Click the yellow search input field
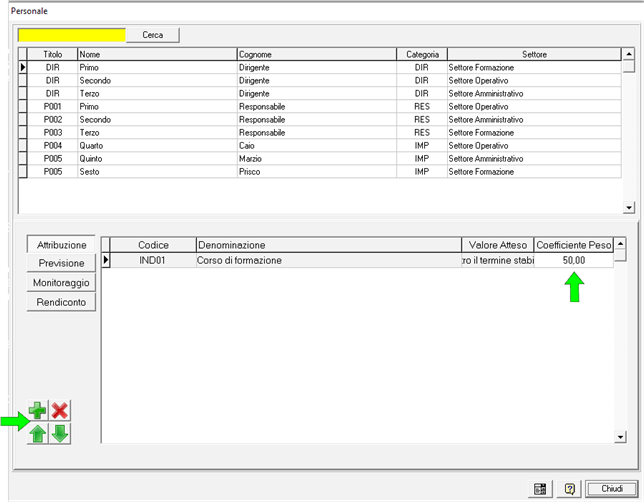The image size is (644, 502). 72,35
